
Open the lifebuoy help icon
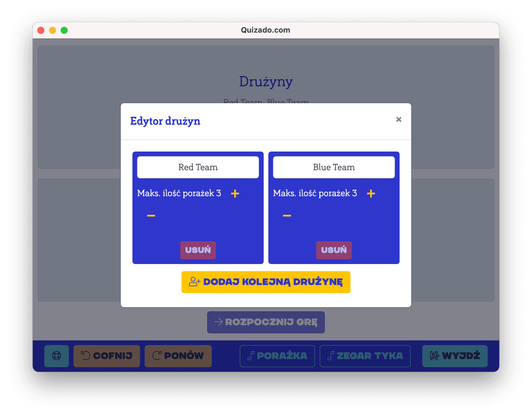(x=57, y=356)
